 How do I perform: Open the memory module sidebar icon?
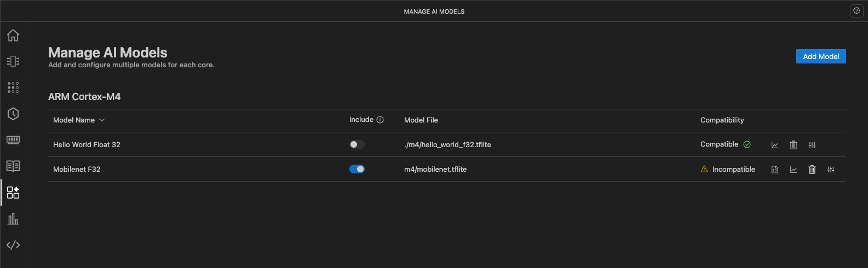[x=13, y=140]
